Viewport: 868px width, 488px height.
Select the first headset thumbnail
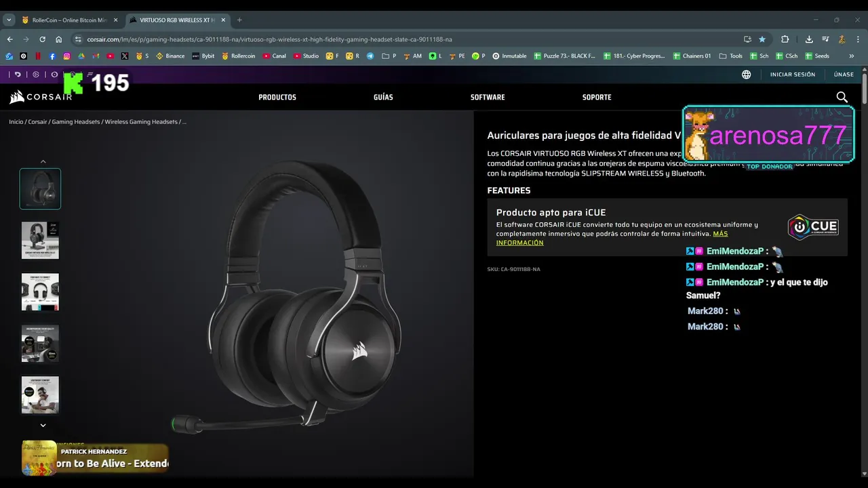click(x=40, y=188)
